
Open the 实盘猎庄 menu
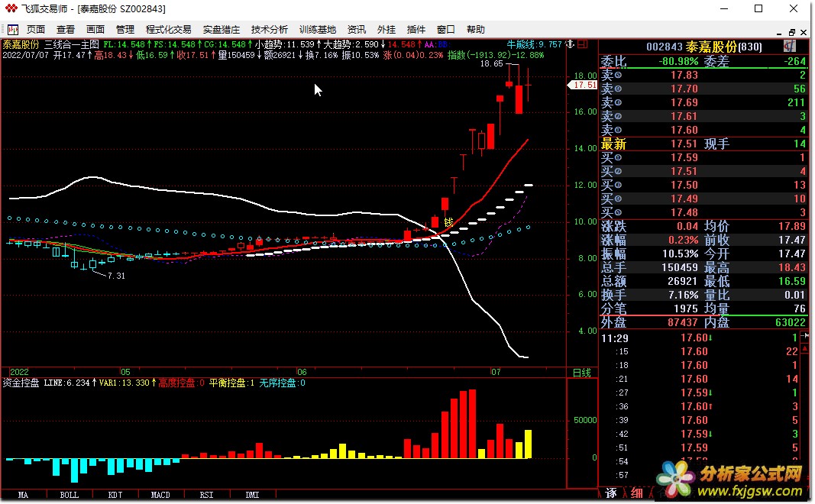[x=222, y=30]
